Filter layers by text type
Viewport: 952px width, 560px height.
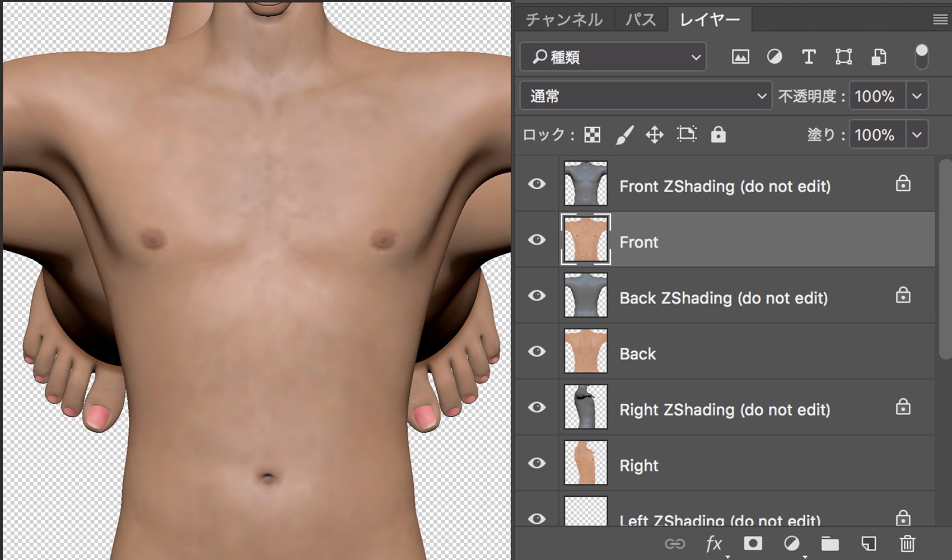coord(809,57)
